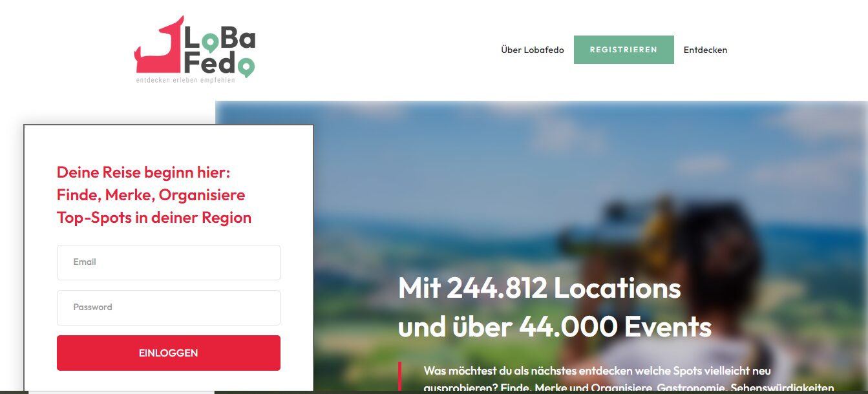Click the green REGISTRIEREN button
868x394 pixels.
pyautogui.click(x=624, y=50)
